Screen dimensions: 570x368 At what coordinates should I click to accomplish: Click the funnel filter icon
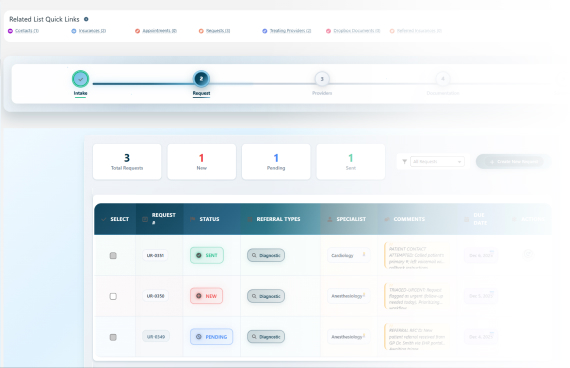coord(404,161)
